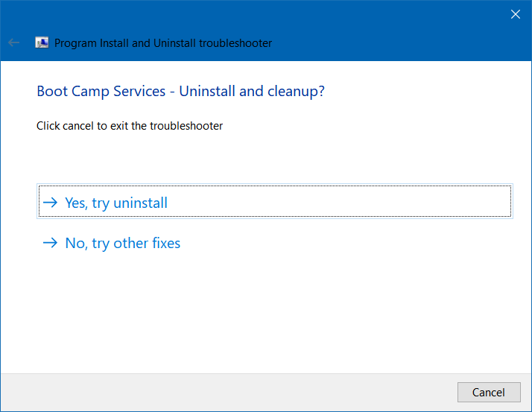
Task: Click 'other fixes' in the No option
Action: pyautogui.click(x=147, y=243)
